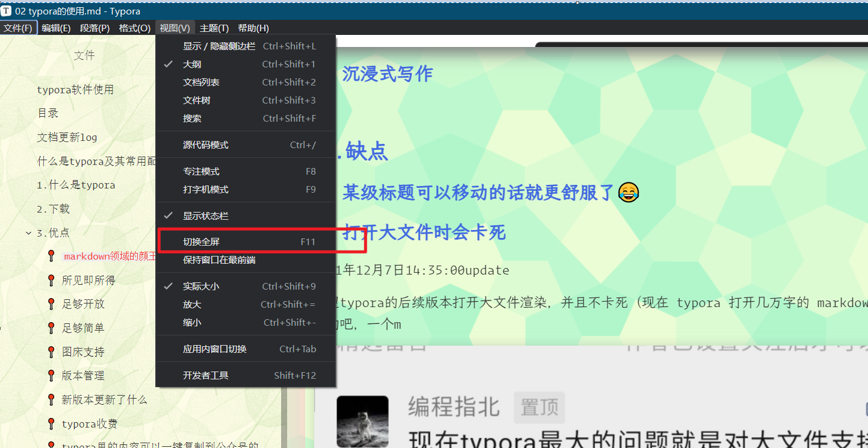Viewport: 868px width, 448px height.
Task: Click the heading 沉浸式写作
Action: click(x=388, y=73)
